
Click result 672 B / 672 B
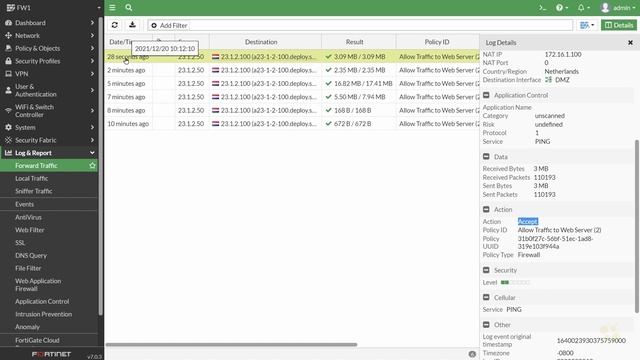(x=352, y=124)
